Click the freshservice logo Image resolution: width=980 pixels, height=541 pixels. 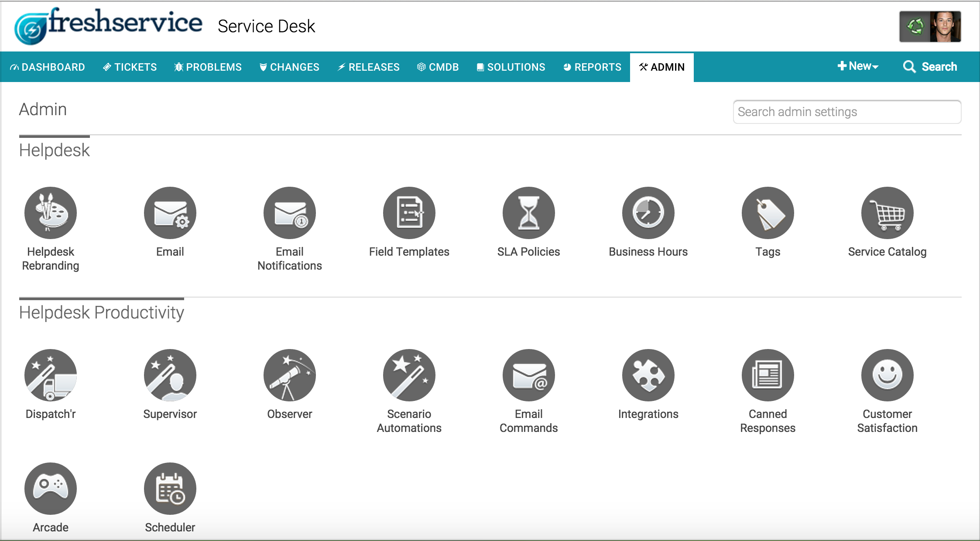pos(108,25)
